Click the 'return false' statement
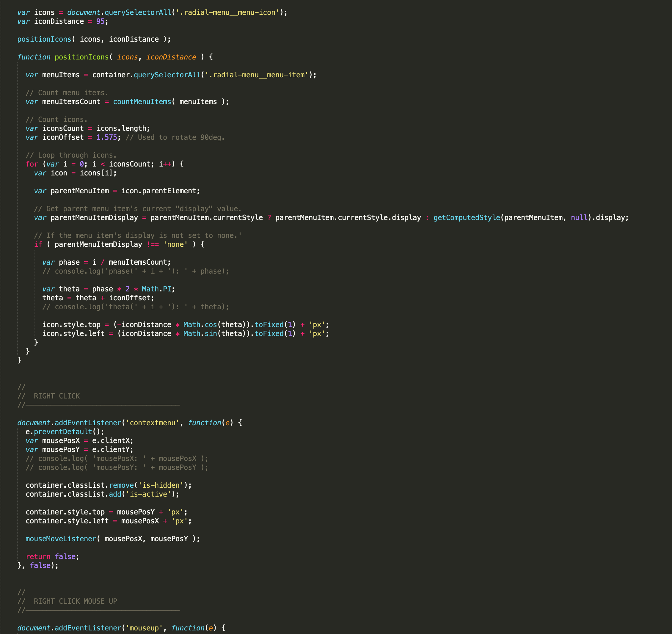Image resolution: width=672 pixels, height=634 pixels. [x=52, y=557]
